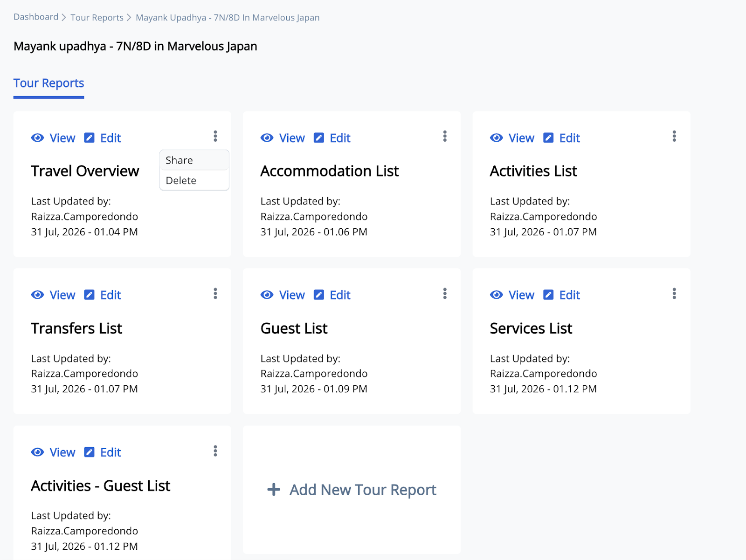746x560 pixels.
Task: Click the eye icon on Activities - Guest List card
Action: coord(37,452)
